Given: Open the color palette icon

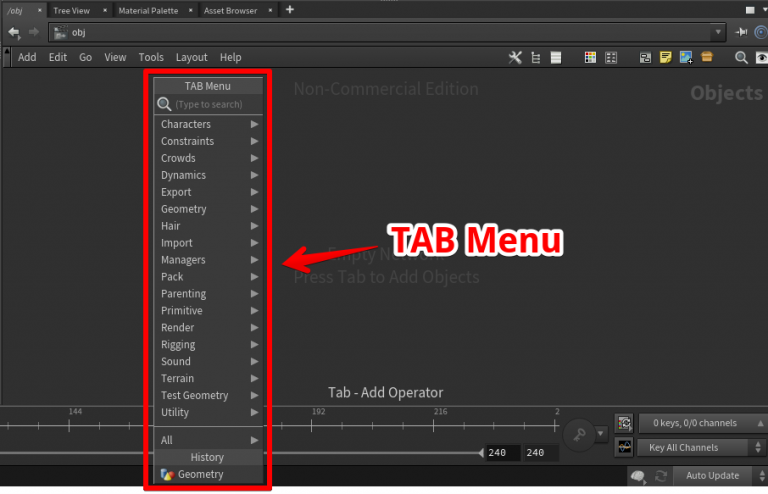Looking at the screenshot, I should [590, 57].
